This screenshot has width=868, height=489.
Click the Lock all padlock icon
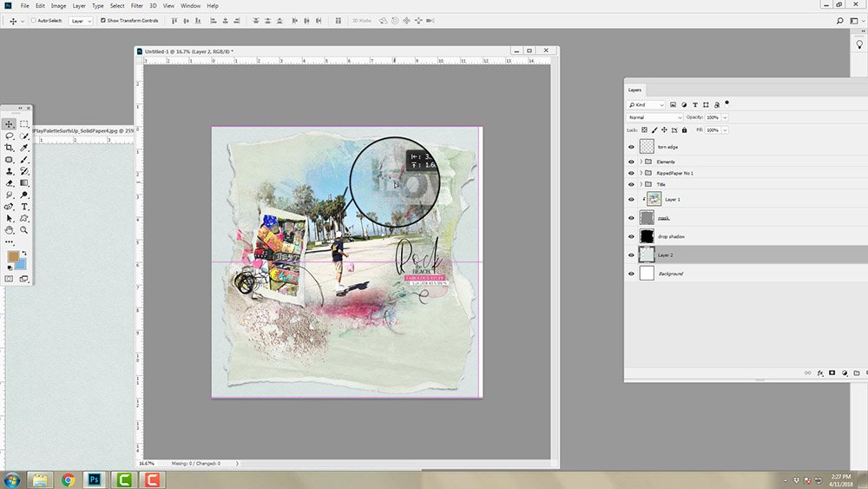click(x=684, y=130)
